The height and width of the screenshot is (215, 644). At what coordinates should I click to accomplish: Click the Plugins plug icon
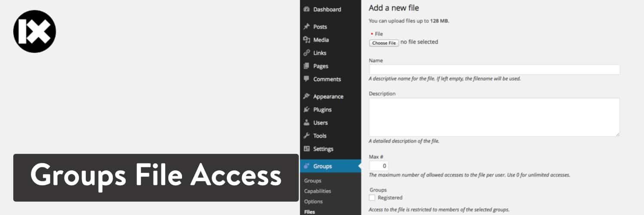pyautogui.click(x=307, y=110)
